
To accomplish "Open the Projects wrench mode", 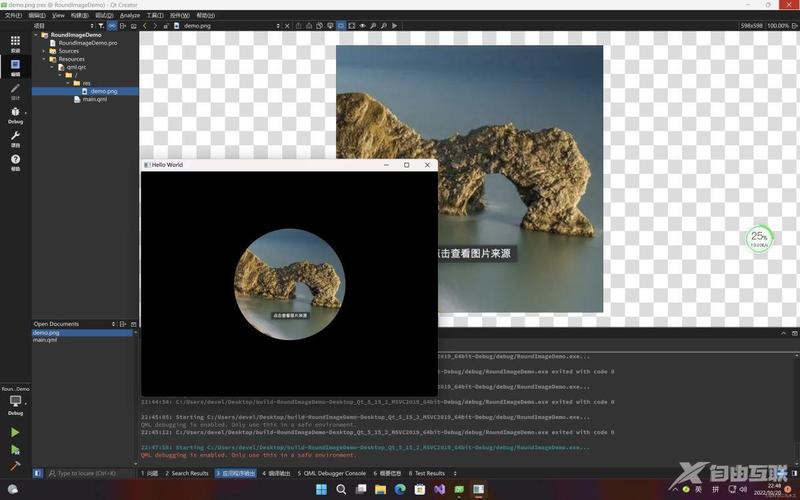I will tap(15, 138).
